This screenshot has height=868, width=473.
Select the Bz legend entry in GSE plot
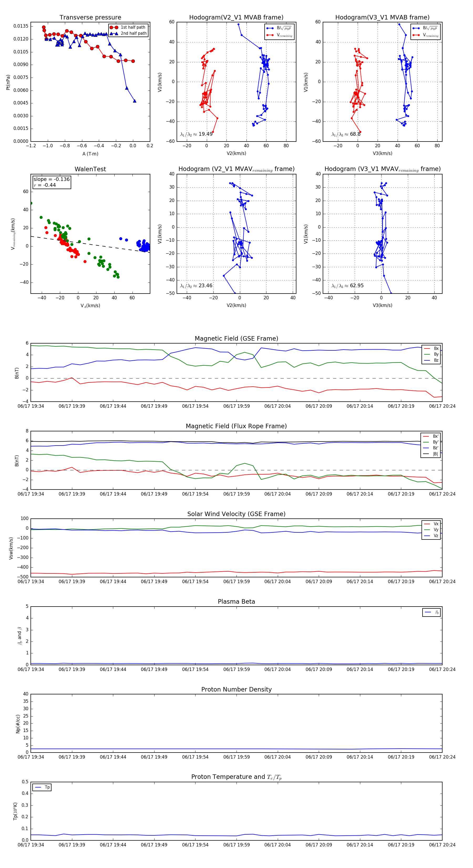(x=431, y=361)
